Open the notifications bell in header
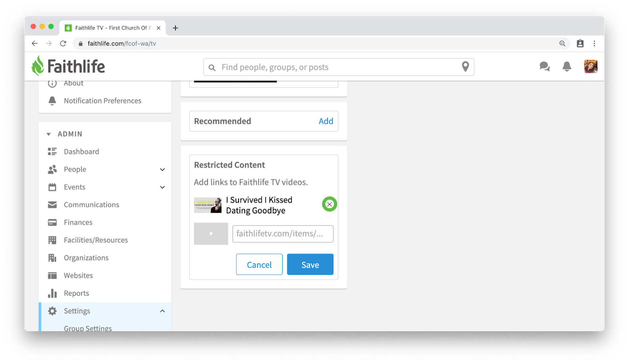This screenshot has height=364, width=629. [x=566, y=67]
